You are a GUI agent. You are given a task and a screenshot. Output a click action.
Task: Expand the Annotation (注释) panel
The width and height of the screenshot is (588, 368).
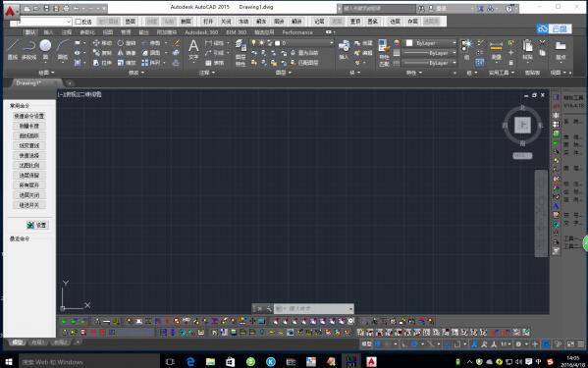pyautogui.click(x=206, y=73)
